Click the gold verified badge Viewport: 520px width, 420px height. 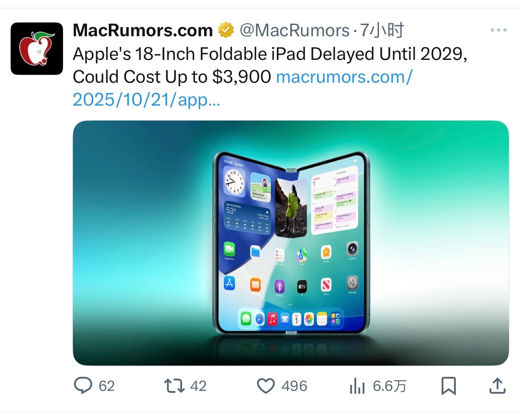click(x=226, y=30)
